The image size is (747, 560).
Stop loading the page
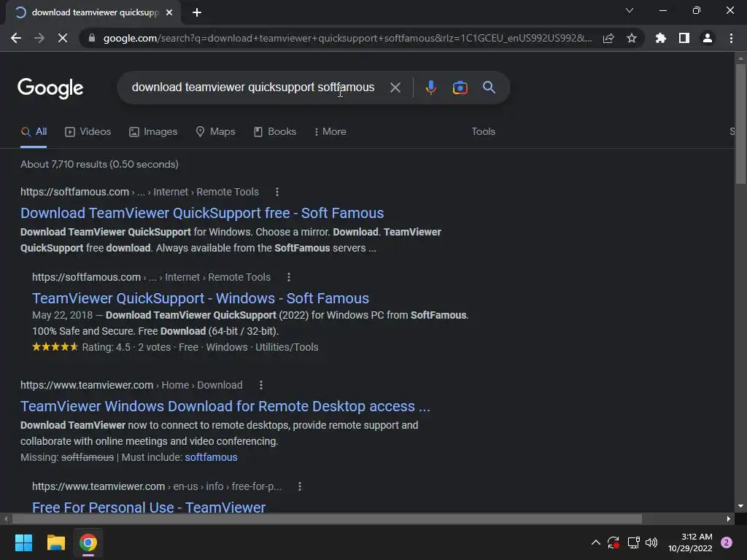click(63, 38)
